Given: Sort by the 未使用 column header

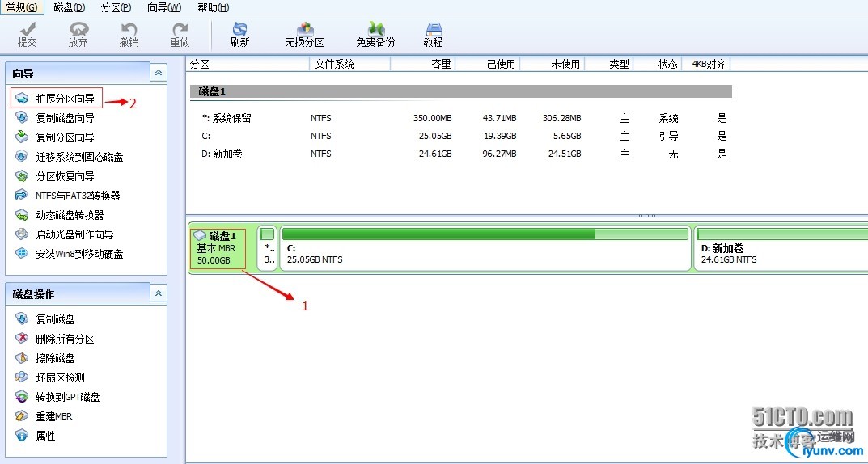Looking at the screenshot, I should pyautogui.click(x=553, y=64).
